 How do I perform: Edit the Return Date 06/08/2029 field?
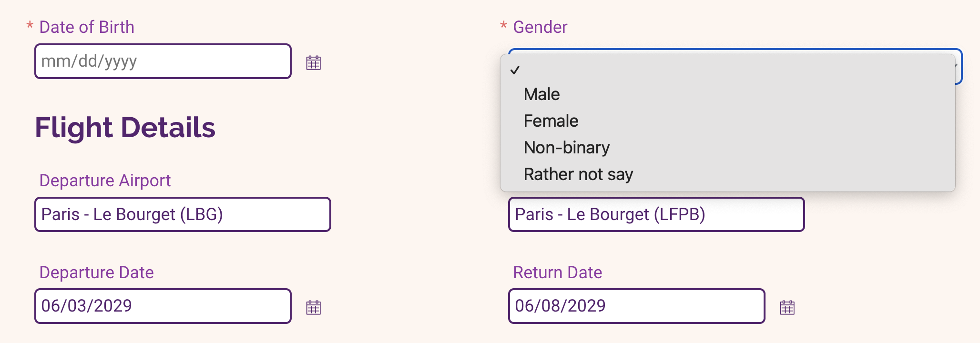tap(637, 306)
